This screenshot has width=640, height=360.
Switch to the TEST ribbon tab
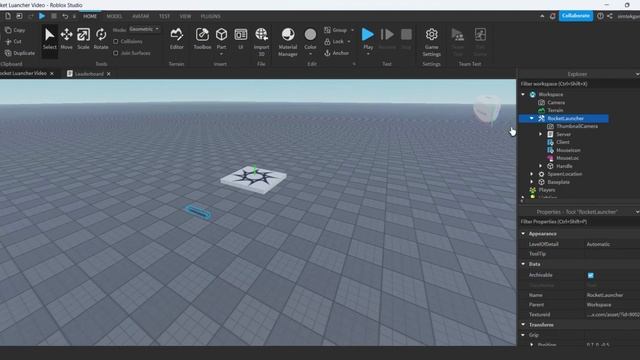(164, 16)
